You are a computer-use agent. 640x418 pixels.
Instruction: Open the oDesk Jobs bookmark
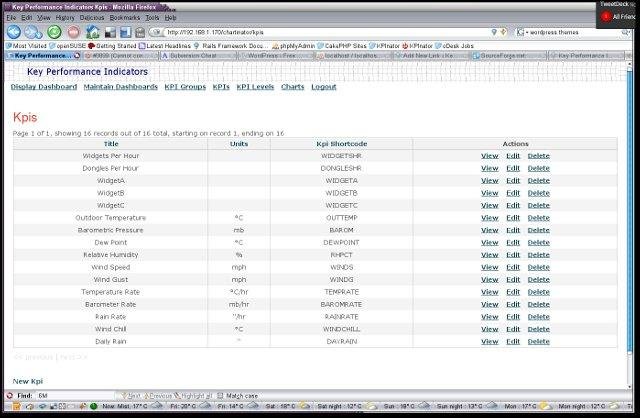click(454, 46)
